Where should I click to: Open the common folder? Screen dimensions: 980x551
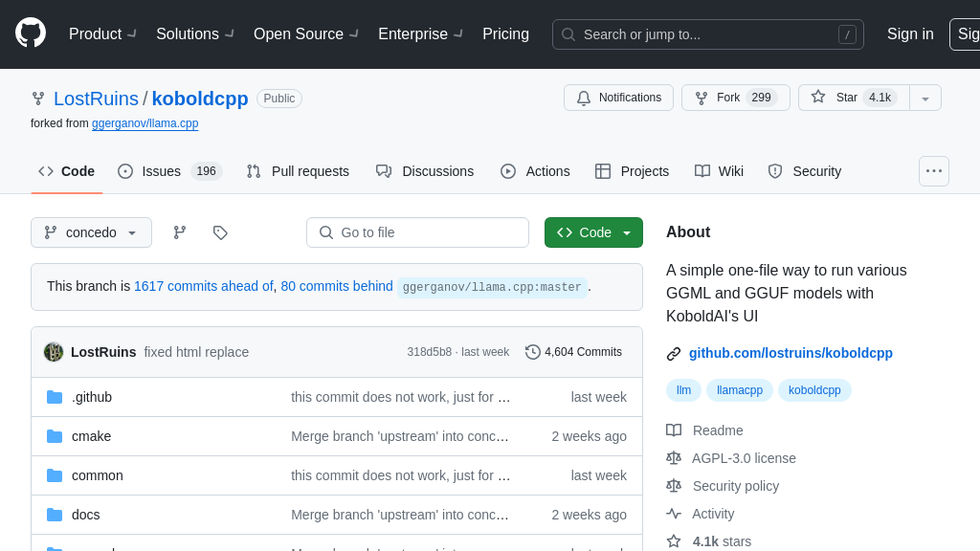click(x=98, y=475)
